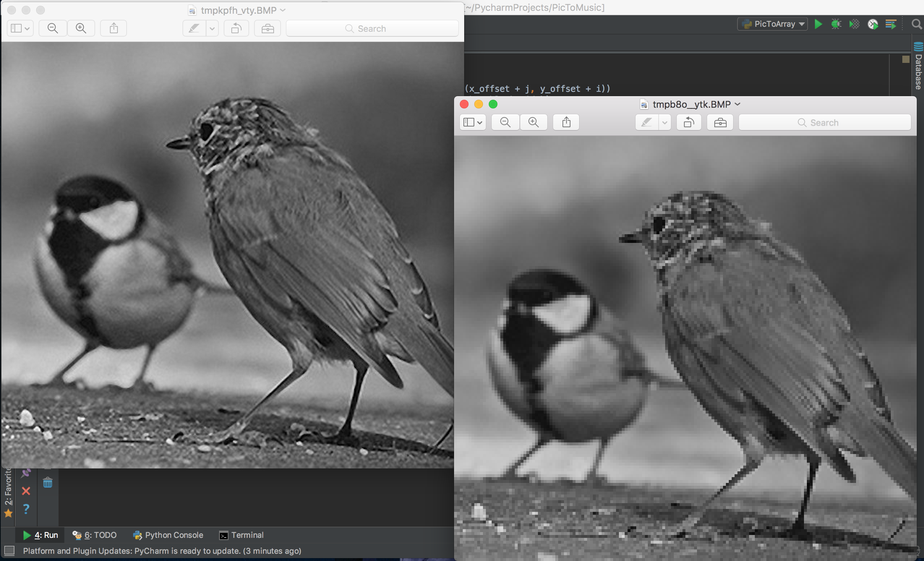
Task: Clear run output with trash icon
Action: [x=48, y=483]
